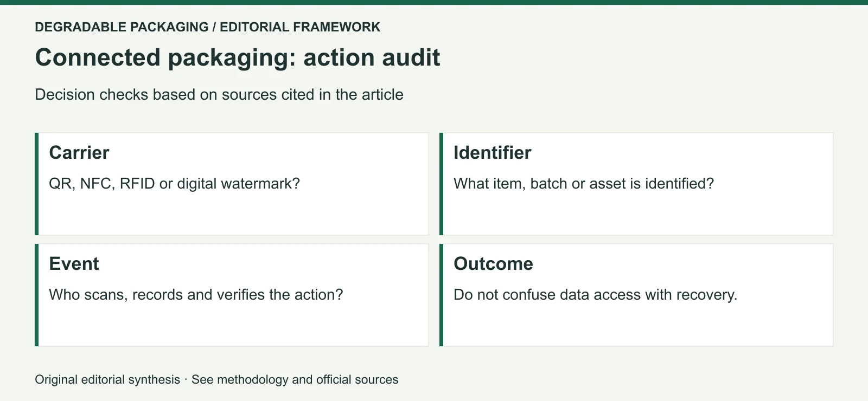Screen dimensions: 868x401
Task: Select the text 'QR, NFC, RFID or digital watermark?'
Action: (x=175, y=184)
